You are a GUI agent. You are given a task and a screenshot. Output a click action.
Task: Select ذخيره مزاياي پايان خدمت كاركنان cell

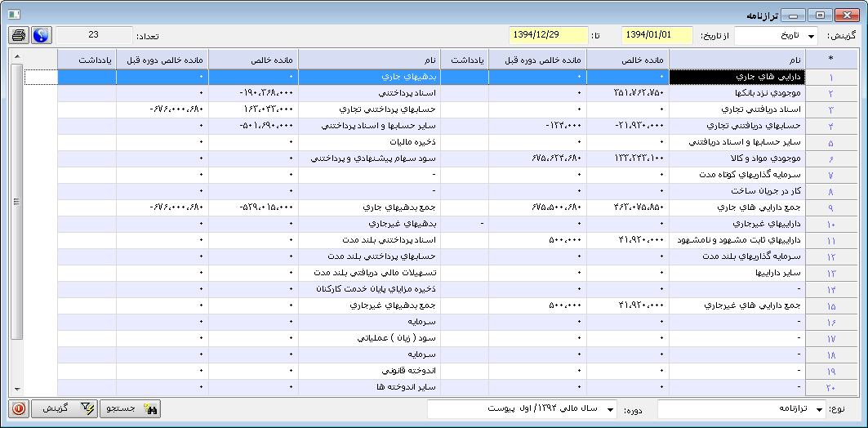click(x=370, y=290)
